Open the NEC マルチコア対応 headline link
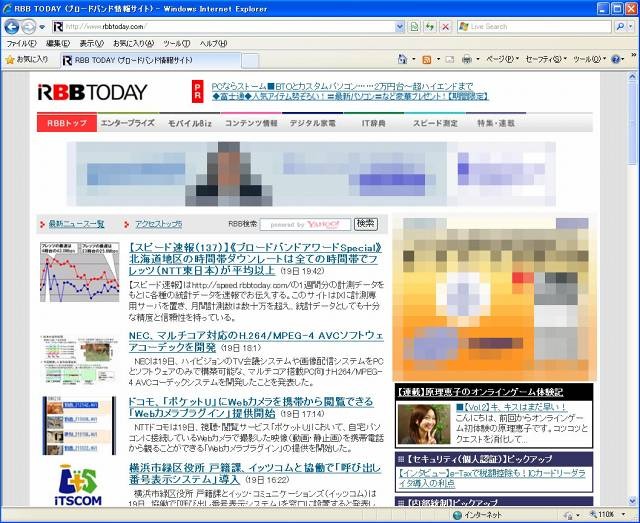 256,341
